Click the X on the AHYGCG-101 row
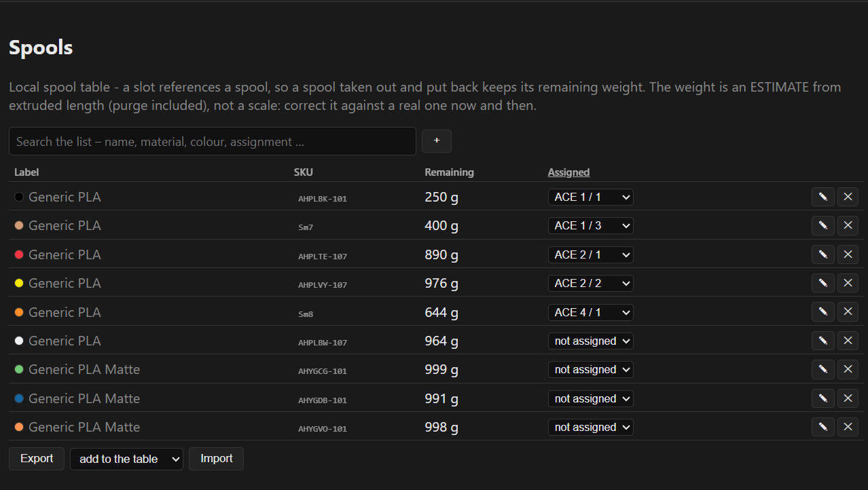Viewport: 868px width, 490px height. coord(848,369)
